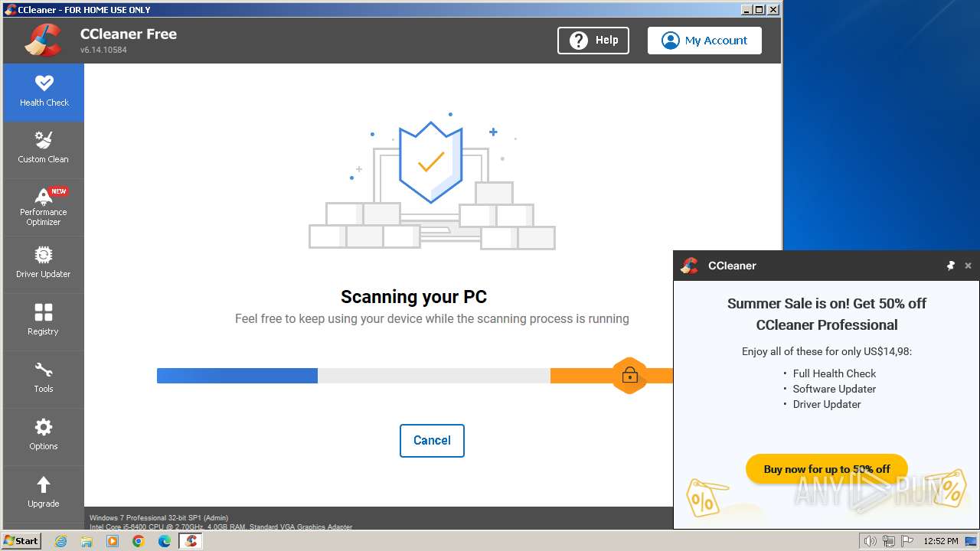Open Custom Clean in the sidebar

click(44, 150)
